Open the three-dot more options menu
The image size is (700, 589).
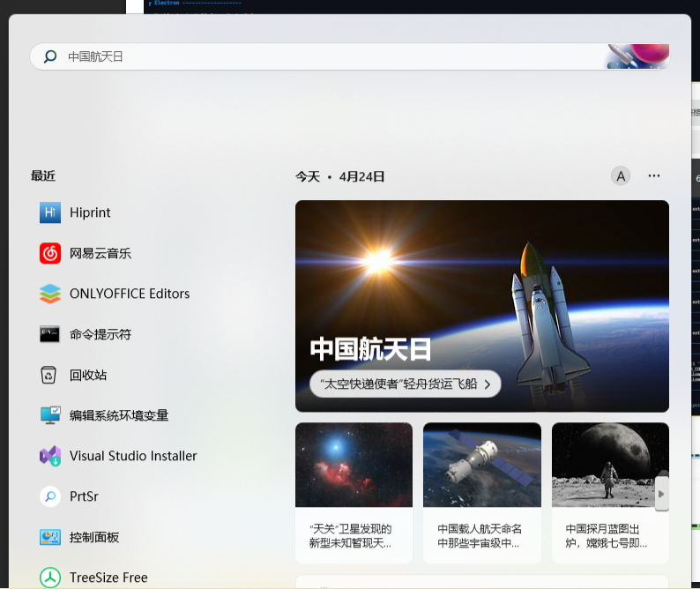coord(654,176)
